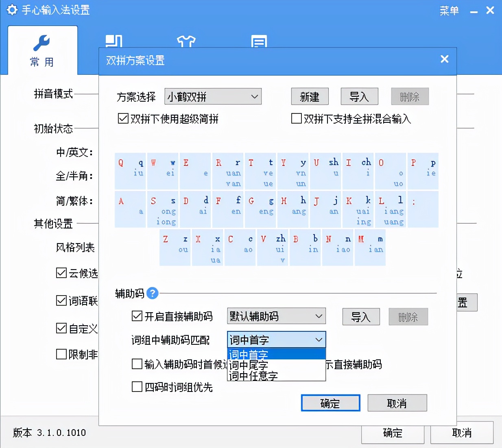Disable the 开启直接辅助码 checkbox
The width and height of the screenshot is (502, 448).
(137, 316)
